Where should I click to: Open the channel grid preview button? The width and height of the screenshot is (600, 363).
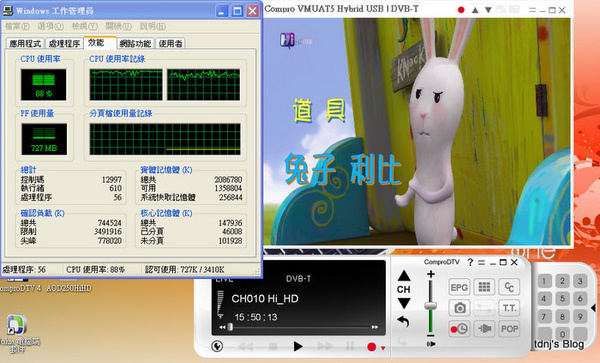click(x=484, y=287)
